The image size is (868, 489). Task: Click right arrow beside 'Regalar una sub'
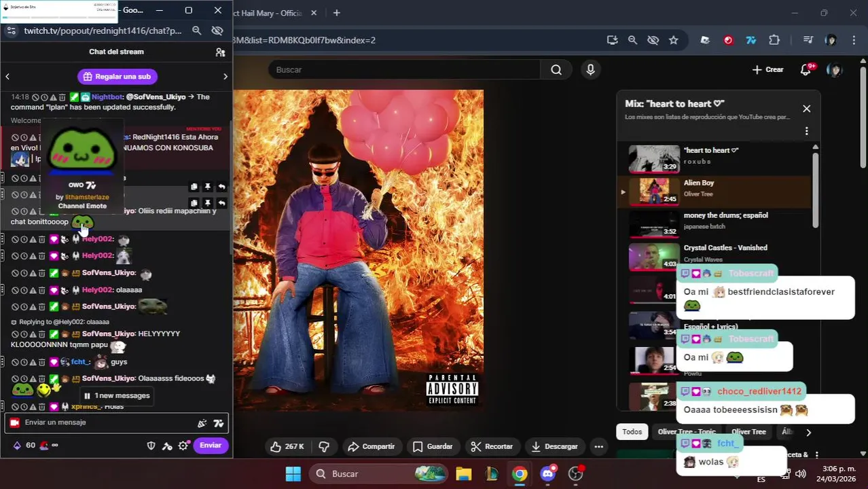225,77
